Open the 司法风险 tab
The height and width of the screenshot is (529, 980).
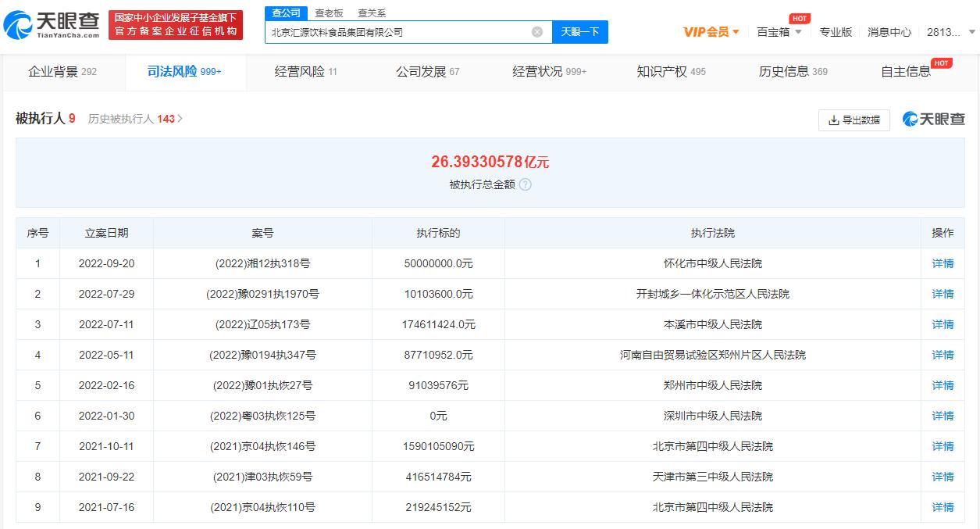point(184,72)
